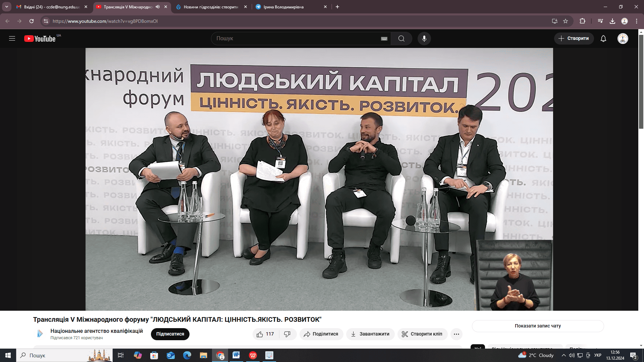Open the YouTube hamburger guide menu
This screenshot has width=644, height=362.
pyautogui.click(x=12, y=39)
